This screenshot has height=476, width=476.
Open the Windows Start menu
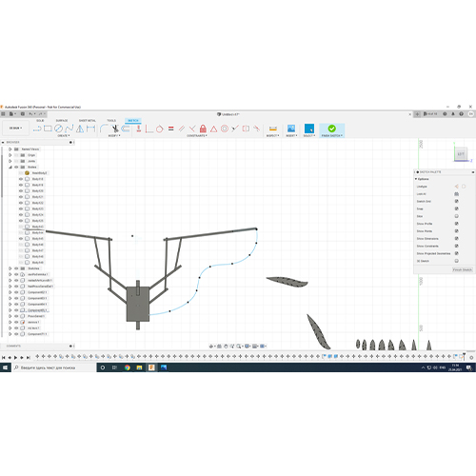tap(5, 367)
